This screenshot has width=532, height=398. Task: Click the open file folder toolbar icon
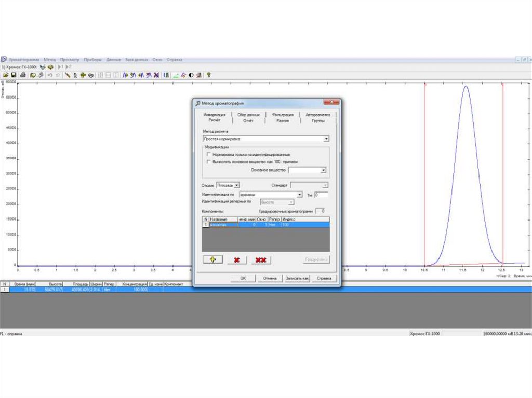5,75
